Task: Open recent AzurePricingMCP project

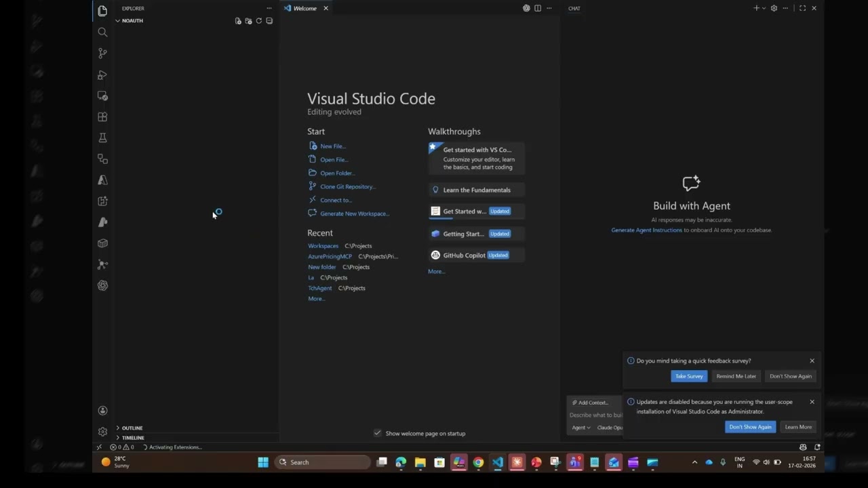Action: pos(330,256)
